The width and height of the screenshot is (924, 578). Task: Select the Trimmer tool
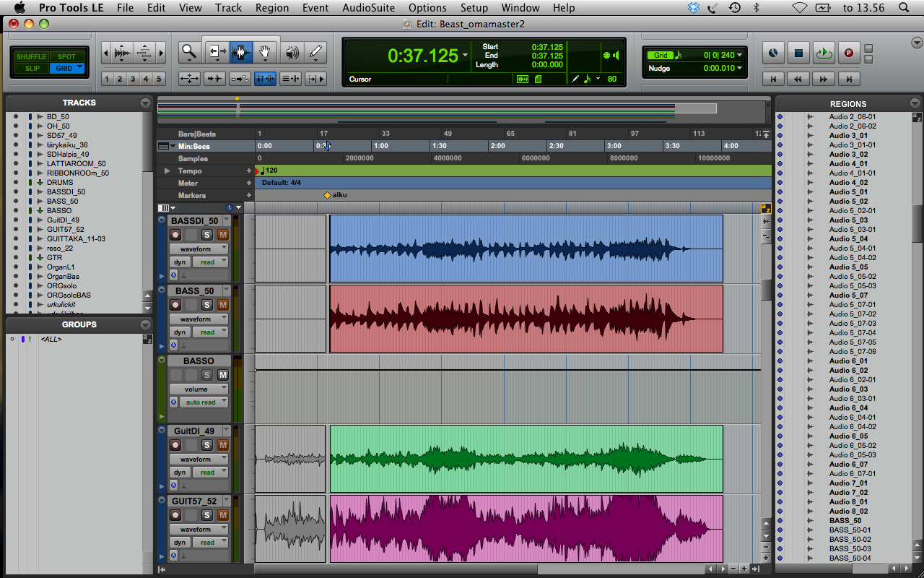pos(216,52)
